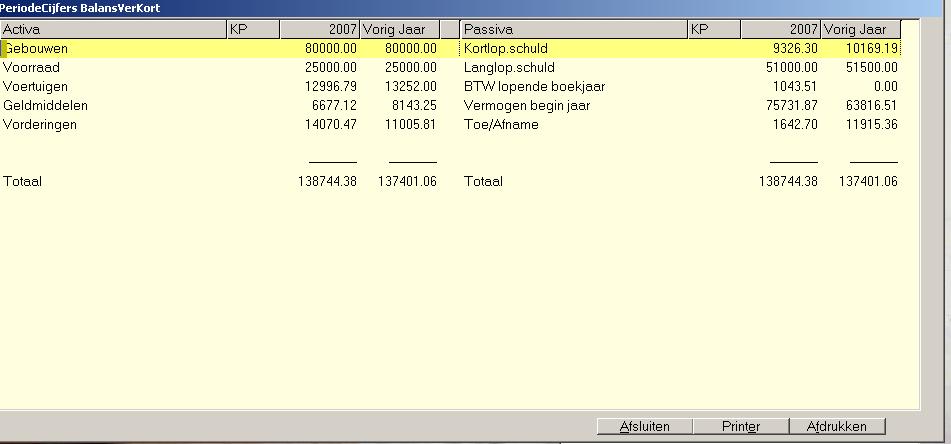951x444 pixels.
Task: Click the KP header beside Activa
Action: (x=254, y=29)
